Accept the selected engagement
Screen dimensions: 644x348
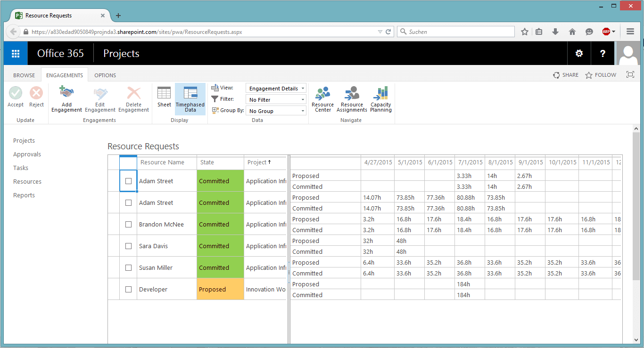click(15, 97)
